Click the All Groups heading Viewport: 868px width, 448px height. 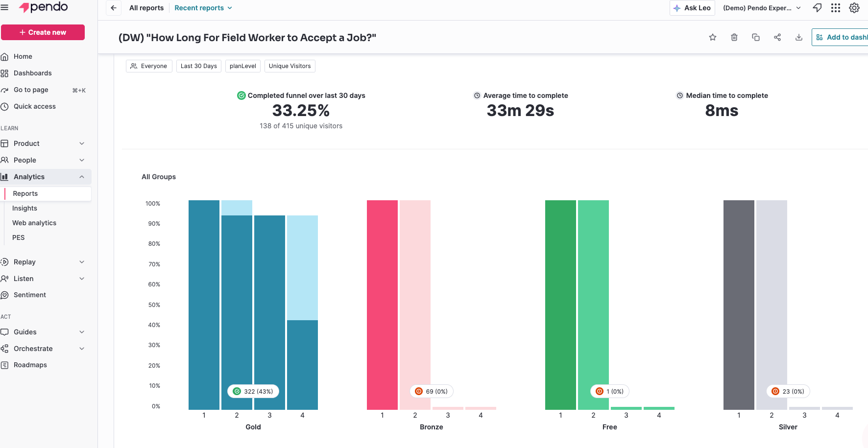click(x=159, y=177)
